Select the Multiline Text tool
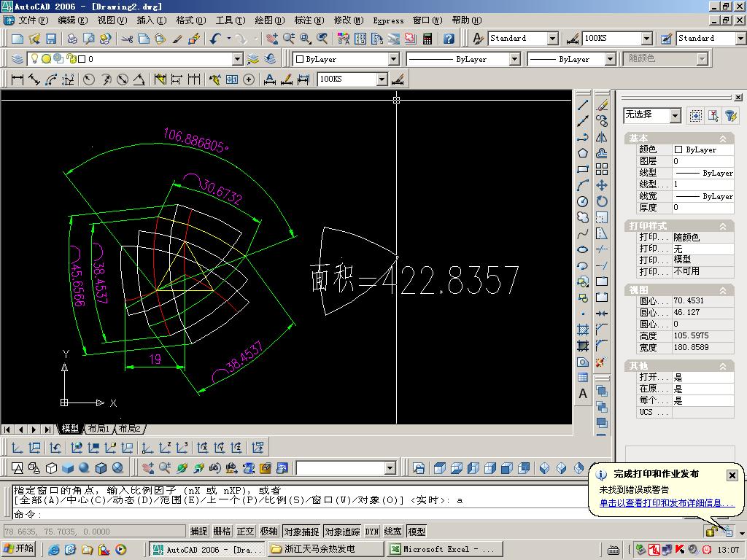Viewport: 747px width, 560px height. (x=583, y=394)
